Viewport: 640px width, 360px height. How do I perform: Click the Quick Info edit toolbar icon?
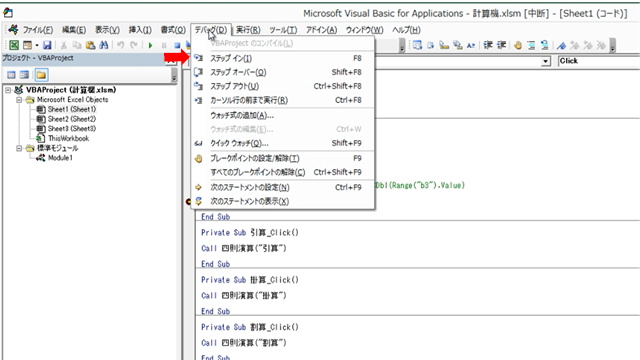444,45
